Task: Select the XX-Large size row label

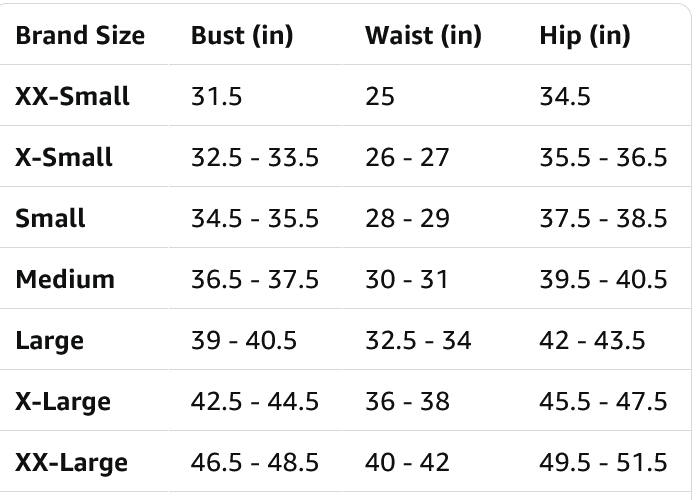Action: 71,463
